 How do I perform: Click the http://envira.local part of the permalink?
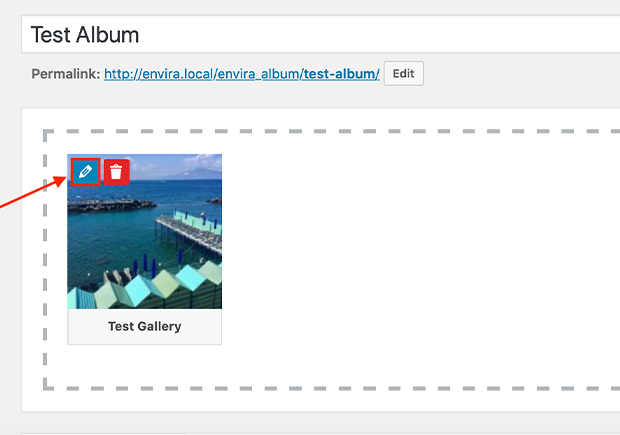(x=150, y=74)
